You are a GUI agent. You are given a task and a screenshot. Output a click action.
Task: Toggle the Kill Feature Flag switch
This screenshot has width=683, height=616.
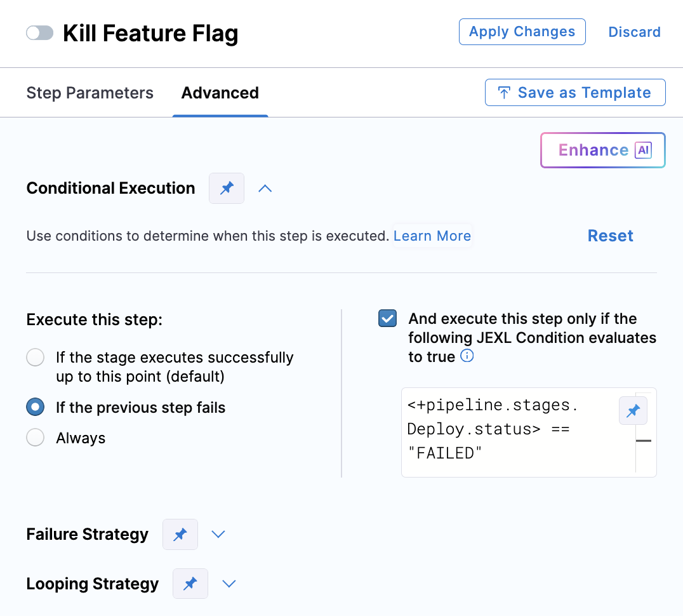pos(39,33)
